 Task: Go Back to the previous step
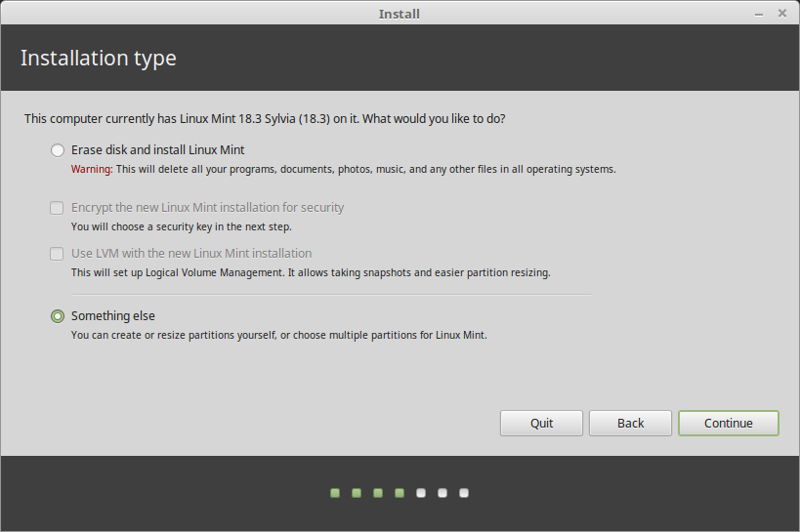630,423
